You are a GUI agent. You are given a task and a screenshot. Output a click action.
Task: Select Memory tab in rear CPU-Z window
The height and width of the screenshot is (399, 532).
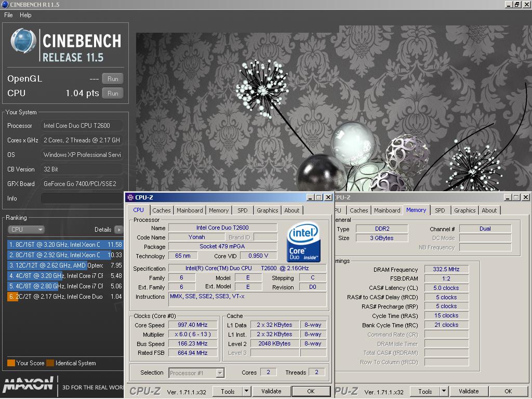click(x=416, y=210)
